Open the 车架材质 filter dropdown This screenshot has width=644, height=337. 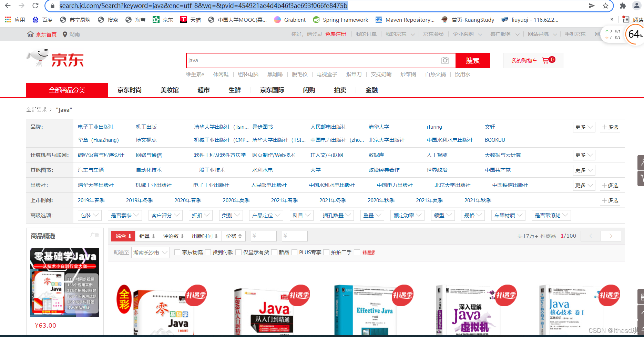tap(509, 216)
